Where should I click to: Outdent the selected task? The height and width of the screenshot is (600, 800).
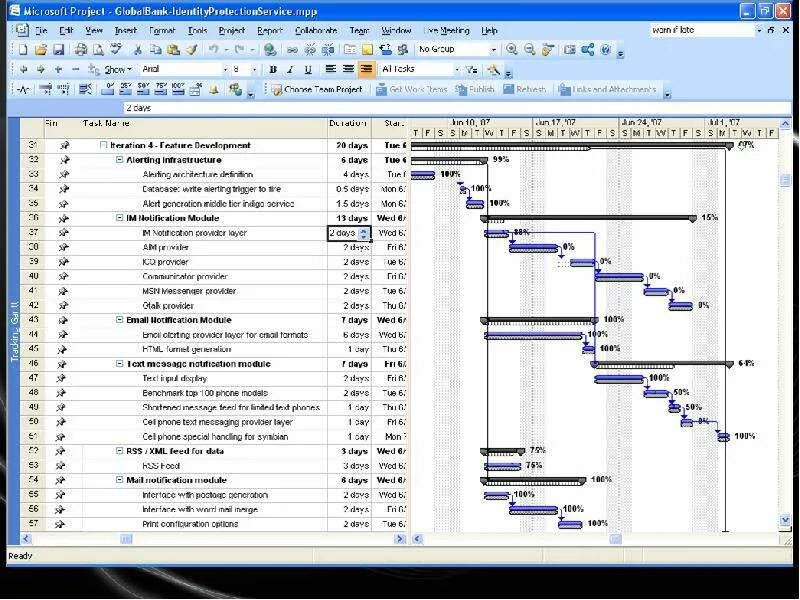click(23, 69)
